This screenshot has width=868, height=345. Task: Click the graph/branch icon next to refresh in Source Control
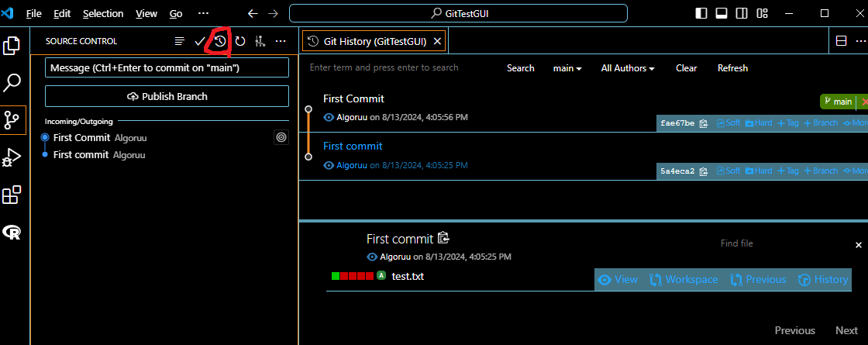(x=260, y=41)
